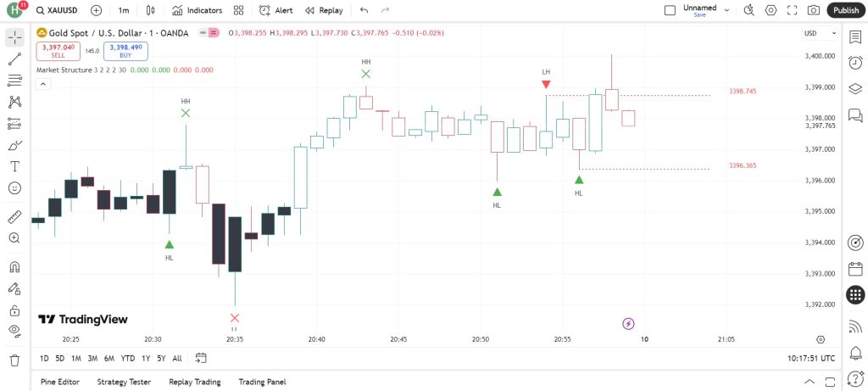
Task: Take a chart snapshot with the camera icon
Action: [x=813, y=10]
